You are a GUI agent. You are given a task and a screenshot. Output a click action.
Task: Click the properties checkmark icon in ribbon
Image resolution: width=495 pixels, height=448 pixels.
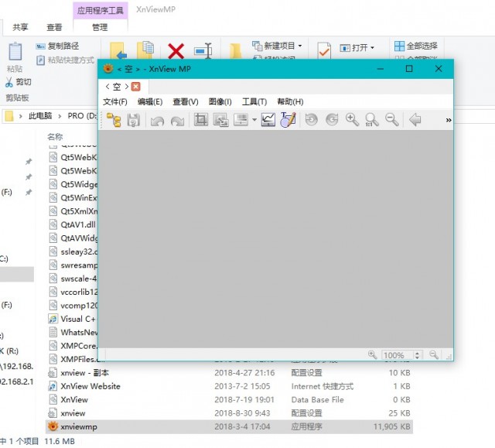pyautogui.click(x=324, y=50)
